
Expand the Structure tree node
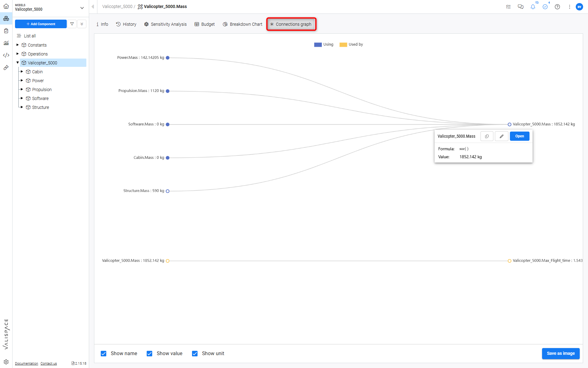(x=22, y=107)
